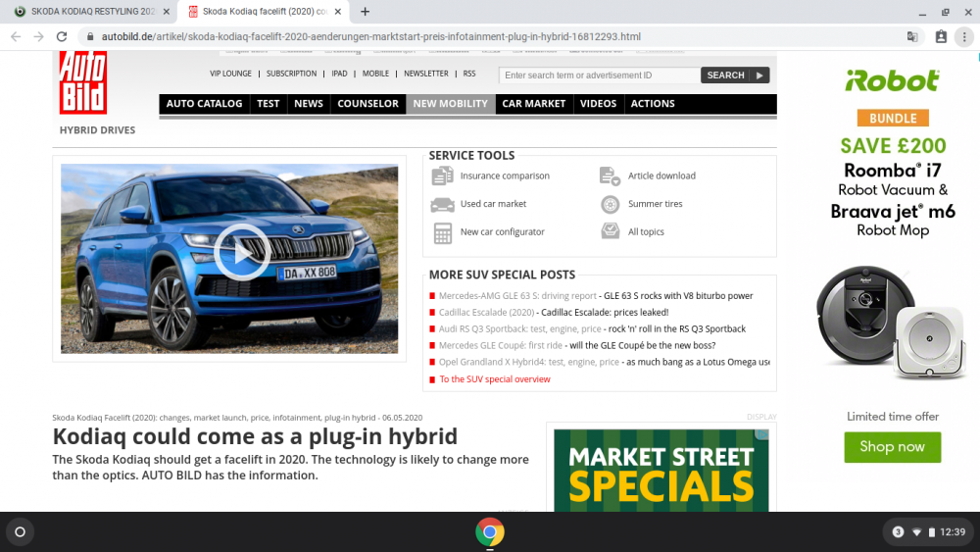Click the clock showing 12:39
This screenshot has width=980, height=552.
click(953, 532)
